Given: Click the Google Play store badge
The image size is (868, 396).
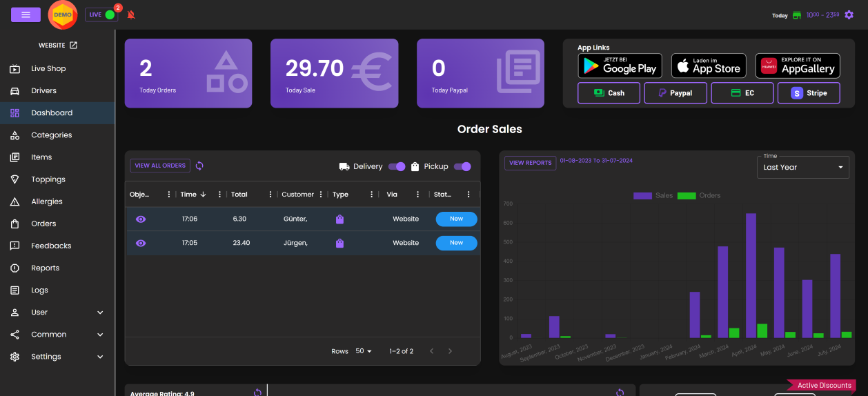Looking at the screenshot, I should [620, 66].
